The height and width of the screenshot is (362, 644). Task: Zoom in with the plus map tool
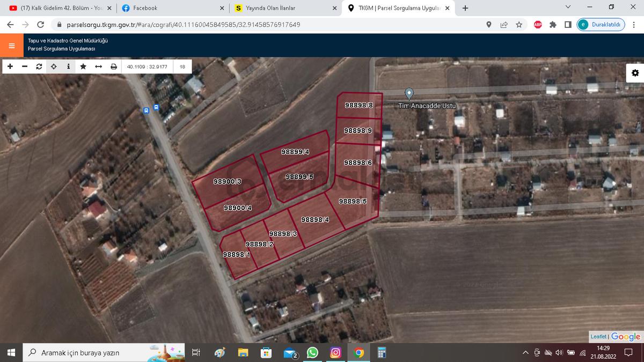point(10,67)
